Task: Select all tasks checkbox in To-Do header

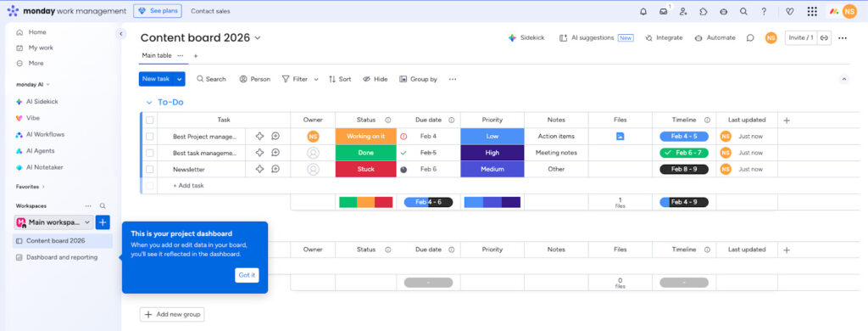Action: (x=149, y=120)
